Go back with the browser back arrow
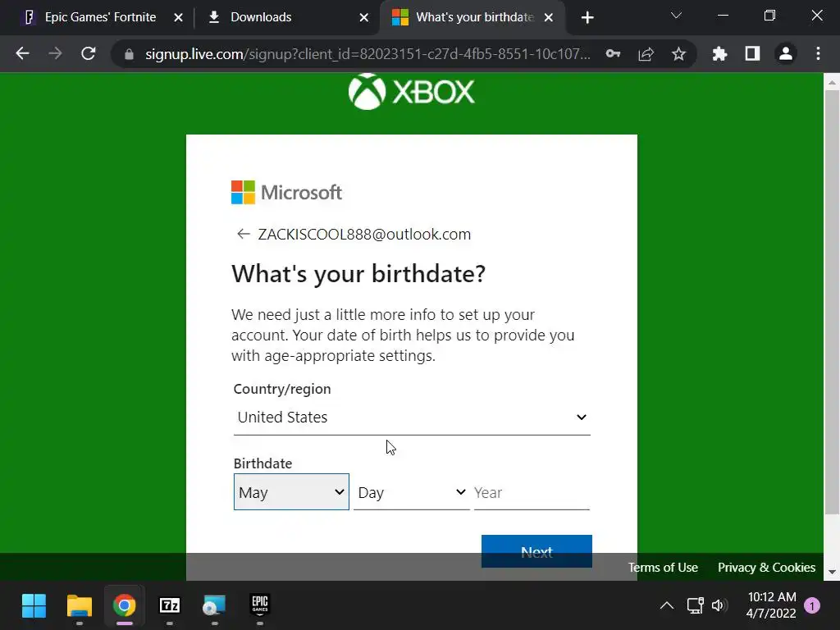Image resolution: width=840 pixels, height=630 pixels. pyautogui.click(x=22, y=53)
